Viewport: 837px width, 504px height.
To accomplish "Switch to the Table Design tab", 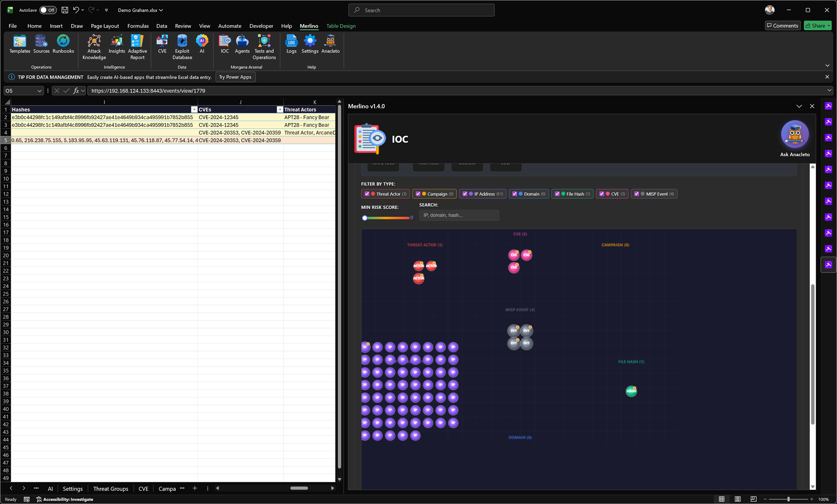I will coord(341,26).
